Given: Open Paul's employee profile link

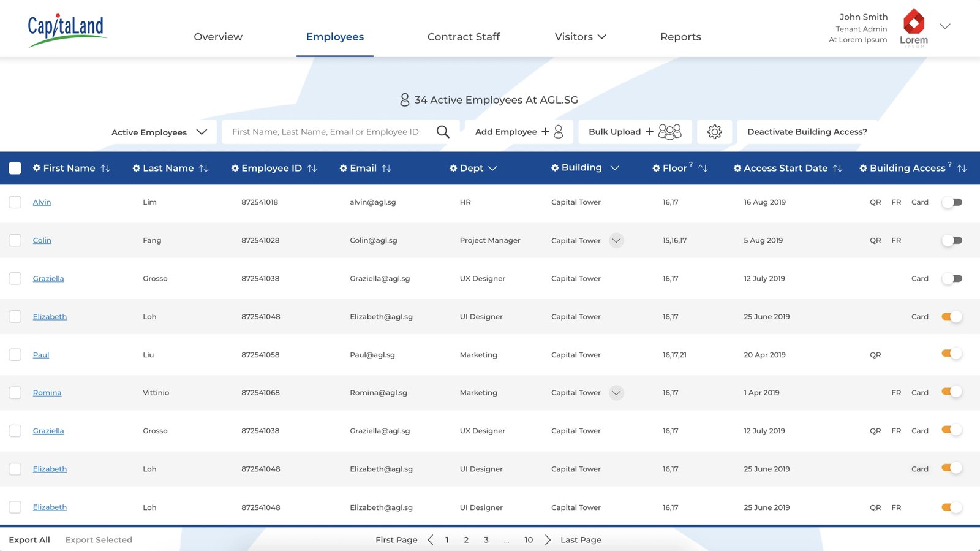Looking at the screenshot, I should click(41, 355).
